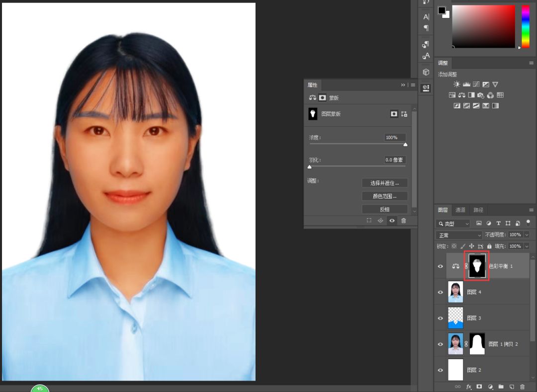Toggle visibility of 色彩平衡 1 layer
The image size is (537, 392).
pyautogui.click(x=440, y=266)
